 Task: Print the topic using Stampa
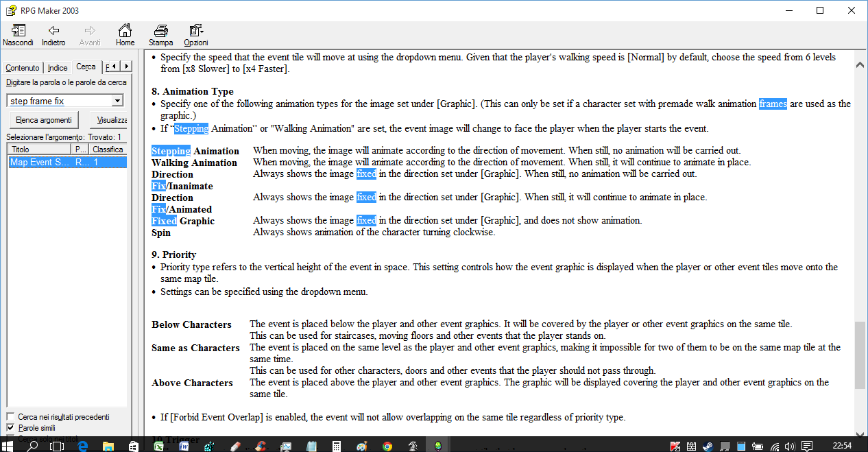(160, 35)
